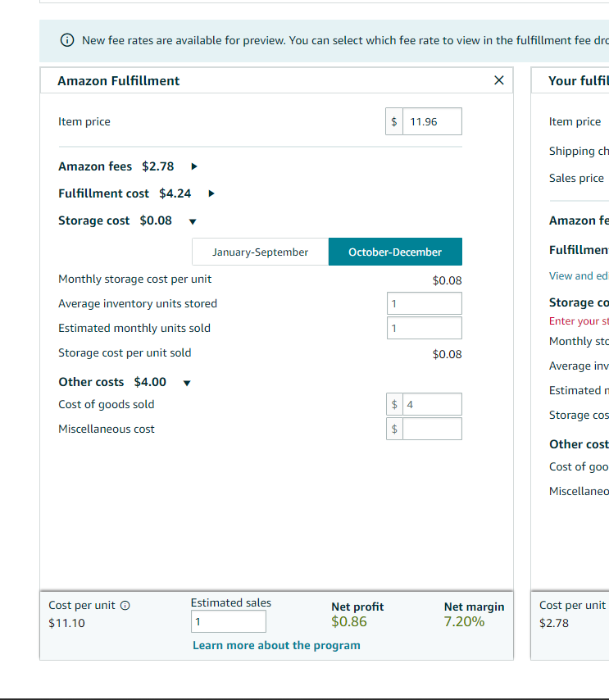Click the Net profit value $0.86
Viewport: 609px width, 700px height.
coord(349,621)
